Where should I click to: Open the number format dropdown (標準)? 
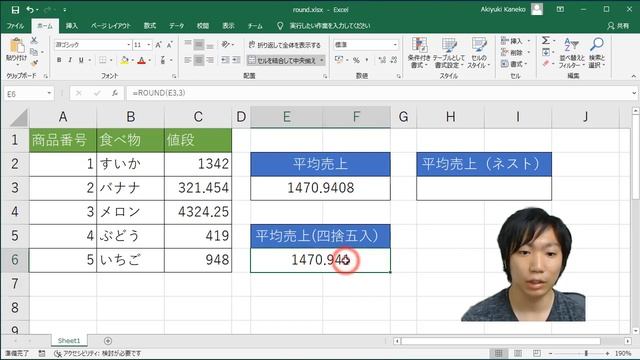tap(395, 44)
